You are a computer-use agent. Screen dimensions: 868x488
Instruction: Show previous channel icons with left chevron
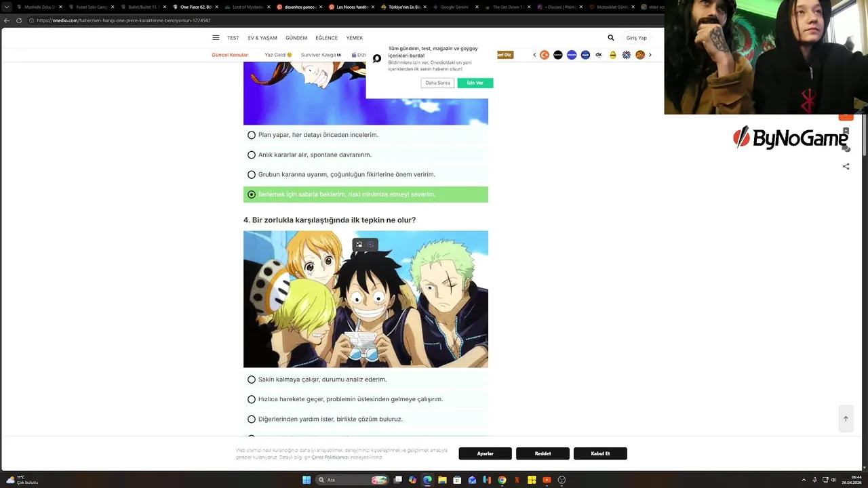(x=534, y=55)
